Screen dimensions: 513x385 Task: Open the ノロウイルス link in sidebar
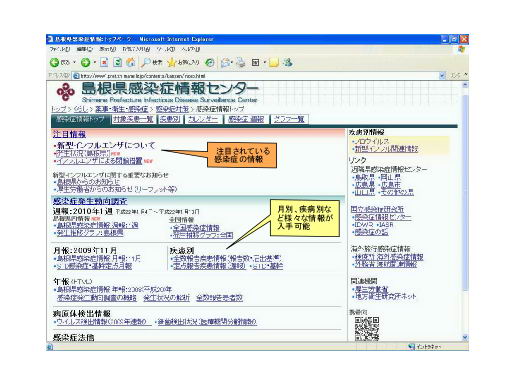point(371,141)
